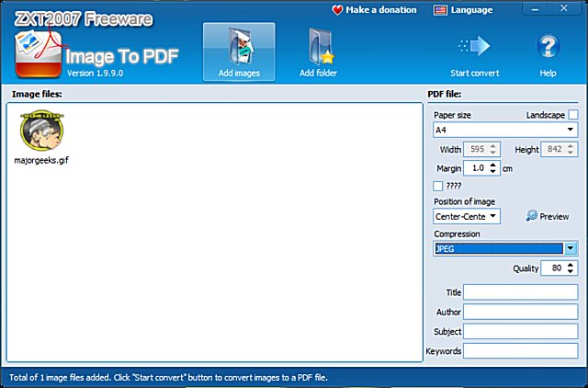
Task: Click the Preview magnifier icon
Action: click(531, 215)
